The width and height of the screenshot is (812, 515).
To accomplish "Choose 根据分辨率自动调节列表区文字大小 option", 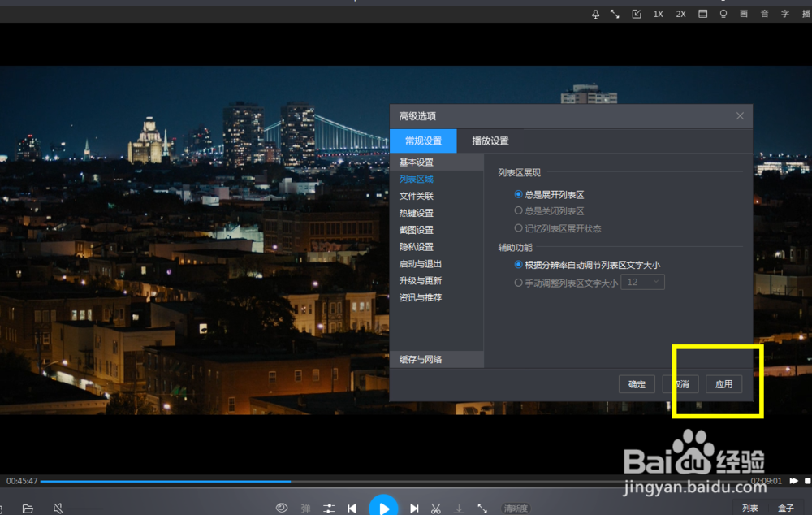I will (587, 265).
